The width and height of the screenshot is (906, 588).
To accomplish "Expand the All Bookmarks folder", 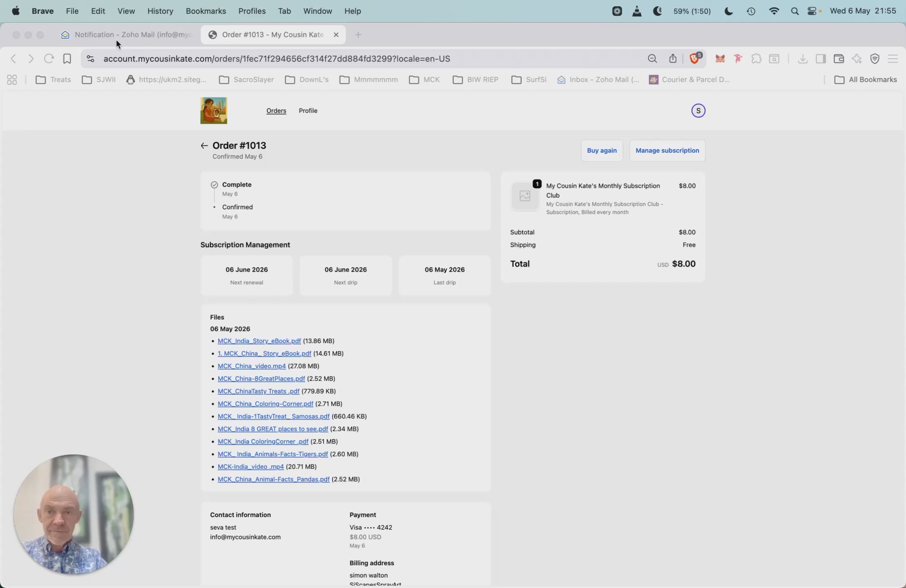I will (866, 80).
